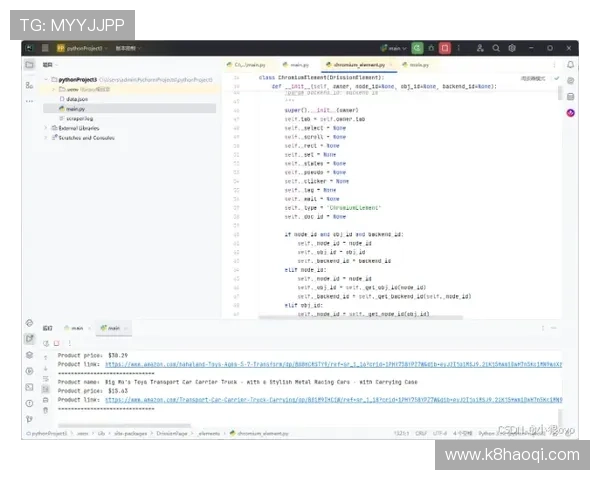Open the Structure tool window icon
This screenshot has width=600, height=480.
29,85
